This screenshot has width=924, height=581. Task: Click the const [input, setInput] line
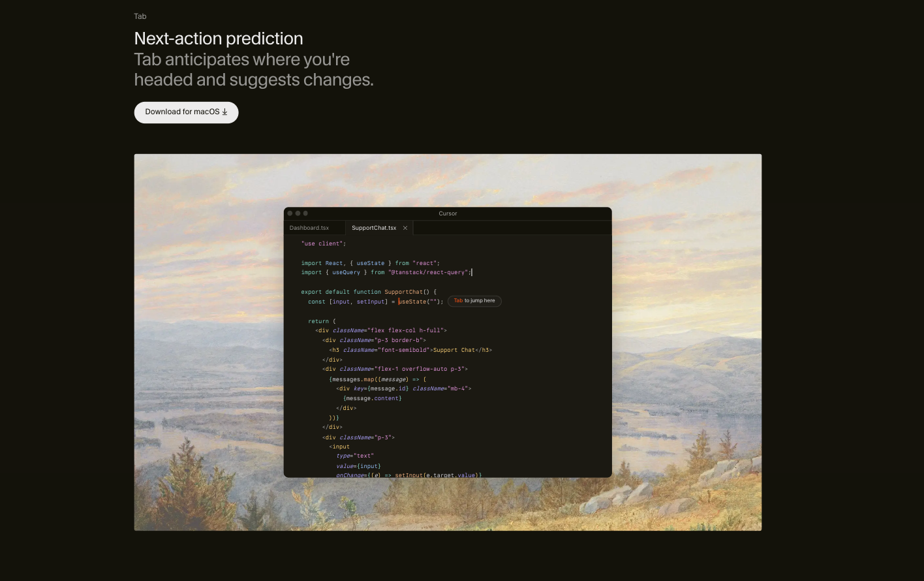[x=376, y=302]
